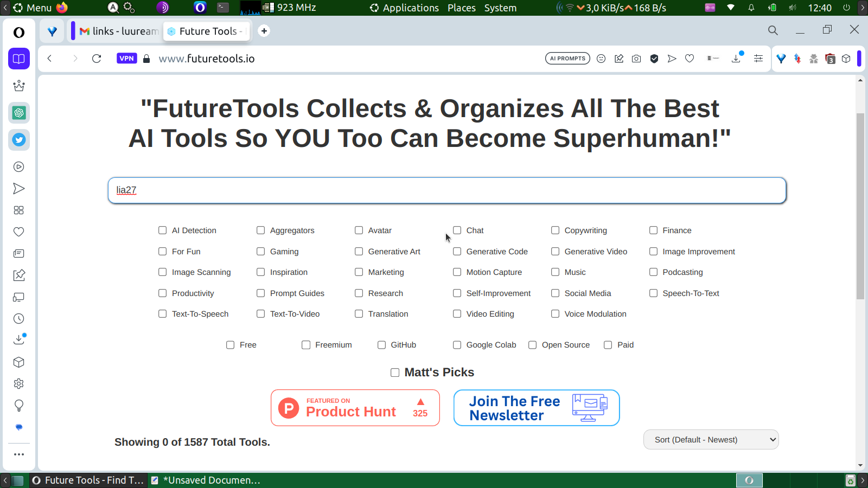This screenshot has height=488, width=868.
Task: Open a new tab with plus button
Action: (264, 31)
